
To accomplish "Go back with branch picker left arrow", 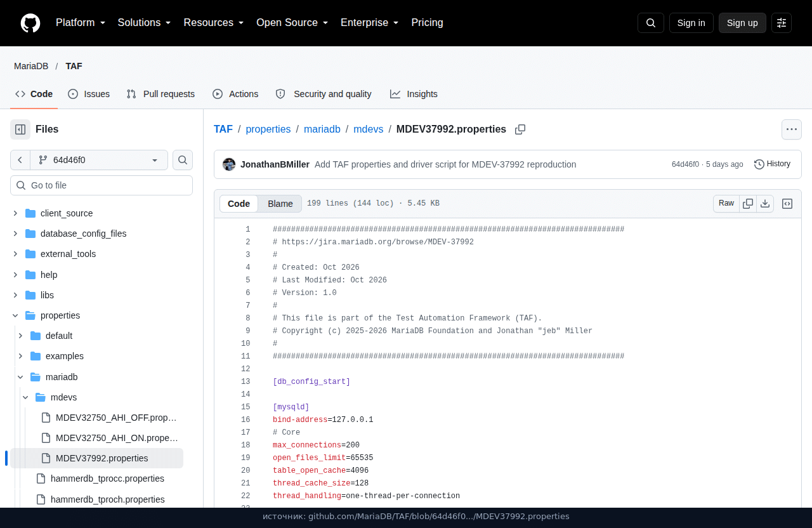I will click(20, 160).
